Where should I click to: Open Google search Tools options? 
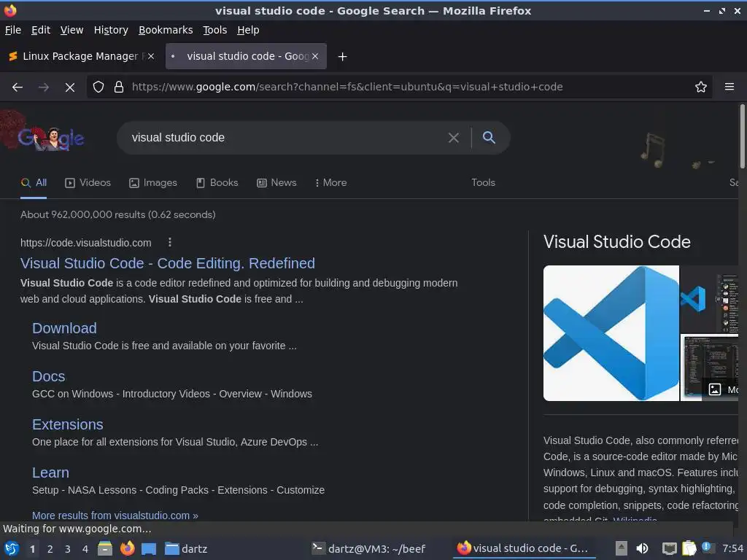tap(483, 183)
